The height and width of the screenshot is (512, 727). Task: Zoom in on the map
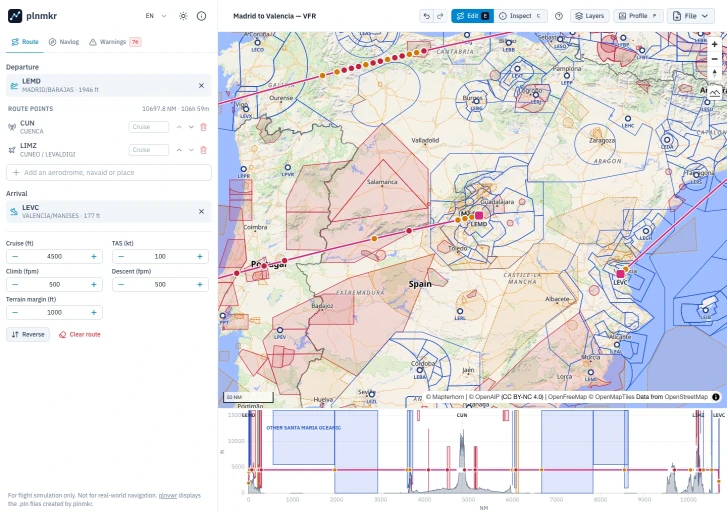714,44
